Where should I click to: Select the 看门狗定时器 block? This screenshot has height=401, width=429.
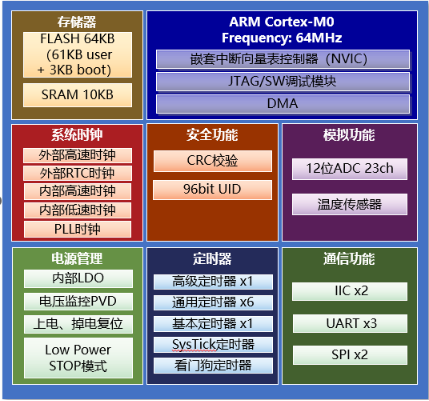(x=213, y=366)
